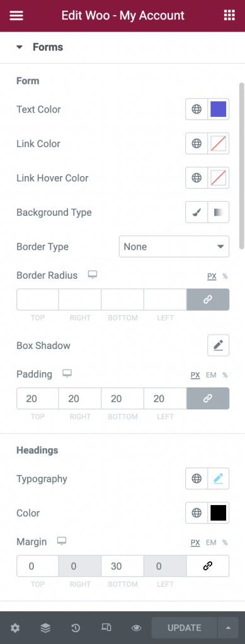Screen dimensions: 245x644
Task: Edit Box Shadow with pencil icon
Action: coord(219,345)
